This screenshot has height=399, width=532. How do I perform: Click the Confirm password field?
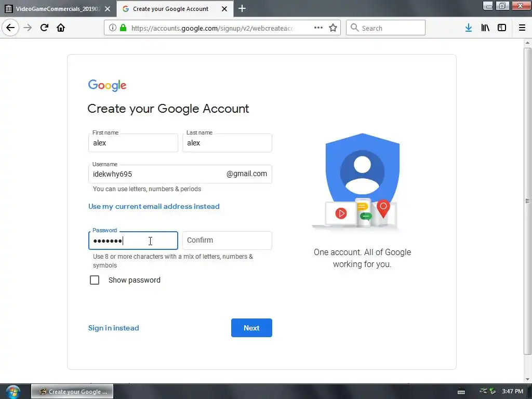pyautogui.click(x=227, y=241)
